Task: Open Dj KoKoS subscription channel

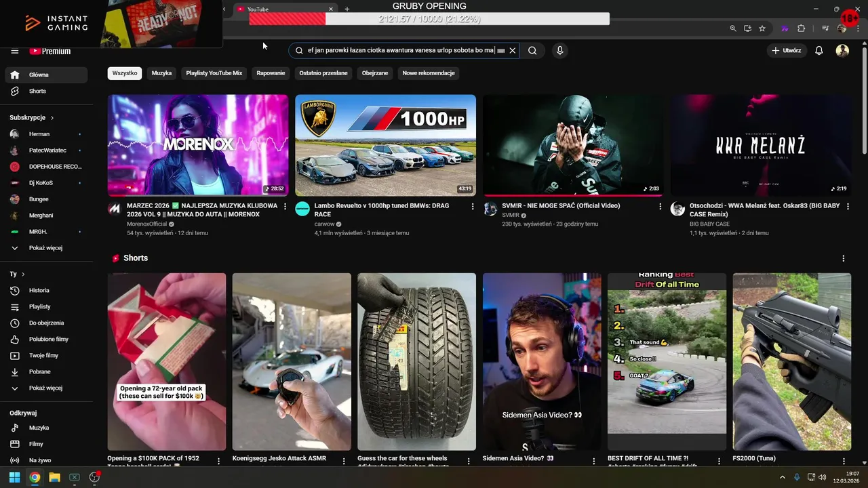Action: click(x=46, y=183)
